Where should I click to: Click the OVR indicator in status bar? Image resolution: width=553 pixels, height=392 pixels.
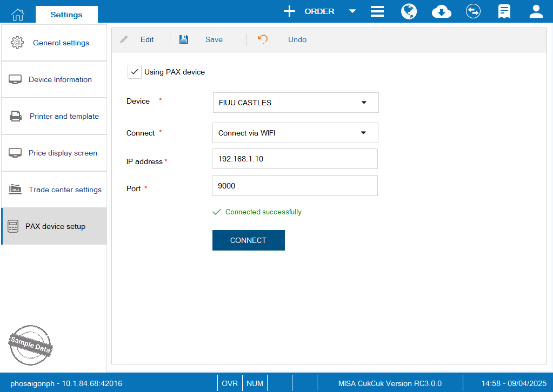pyautogui.click(x=230, y=383)
